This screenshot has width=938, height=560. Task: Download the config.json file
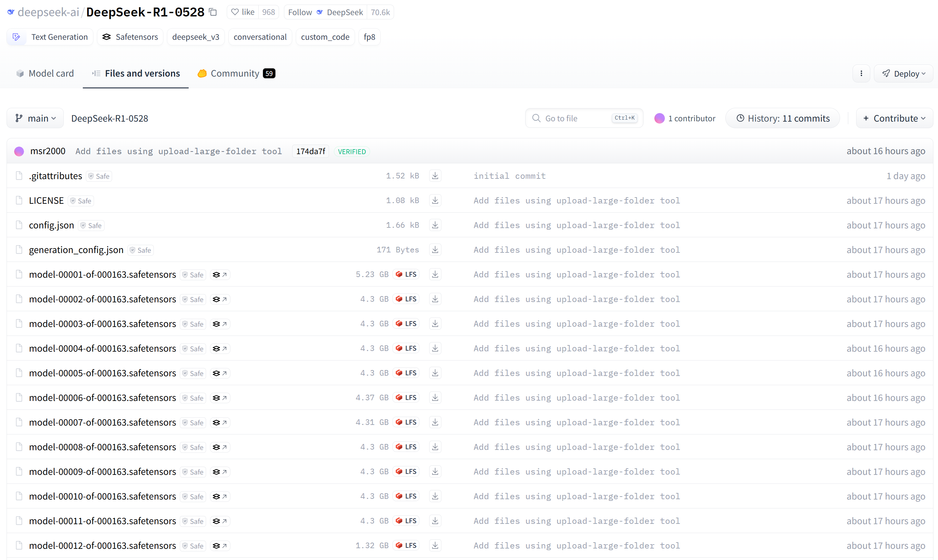pos(435,225)
